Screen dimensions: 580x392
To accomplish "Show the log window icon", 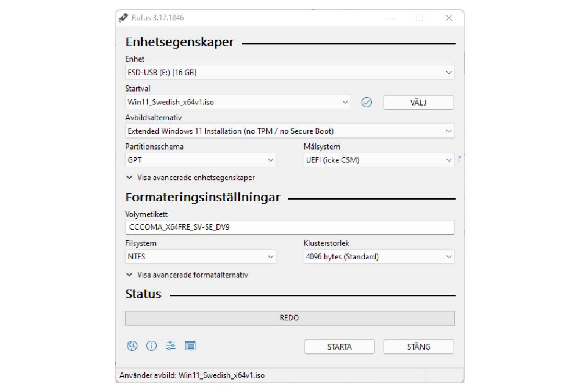I will tap(190, 346).
